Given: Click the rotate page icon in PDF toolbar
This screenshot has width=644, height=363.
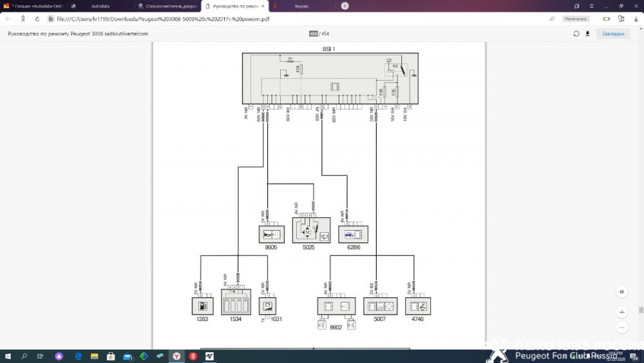Looking at the screenshot, I should click(x=576, y=34).
